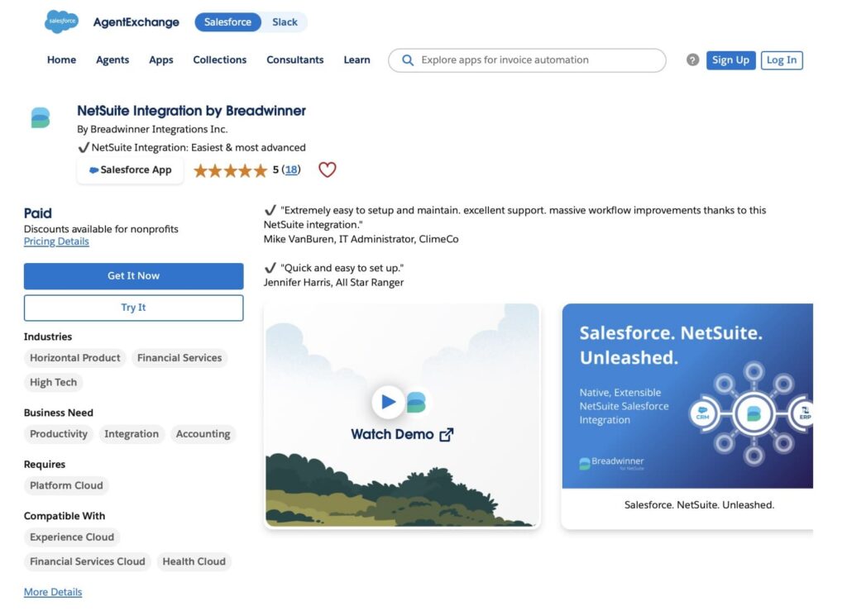Click the Salesforce cloud logo
847x616 pixels.
click(61, 21)
